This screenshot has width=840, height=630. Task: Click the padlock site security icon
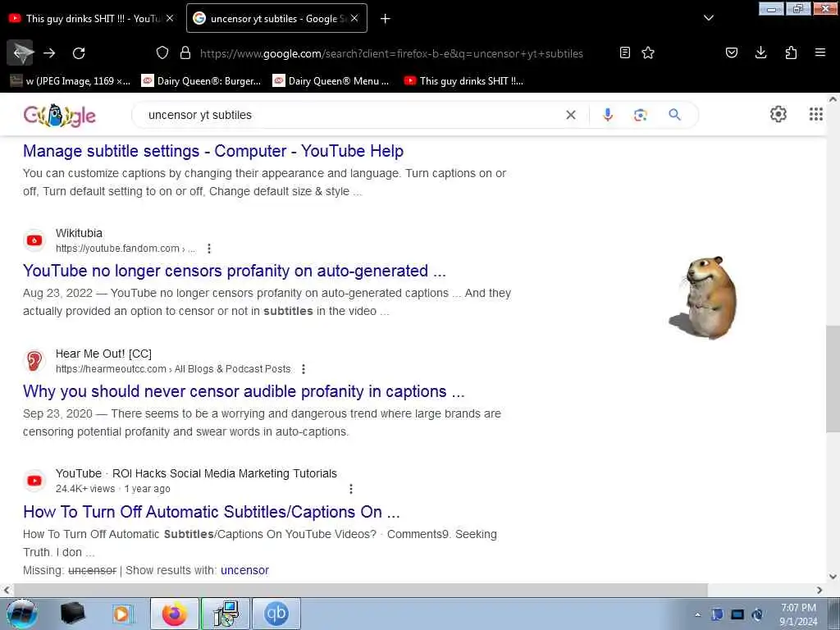click(x=185, y=52)
